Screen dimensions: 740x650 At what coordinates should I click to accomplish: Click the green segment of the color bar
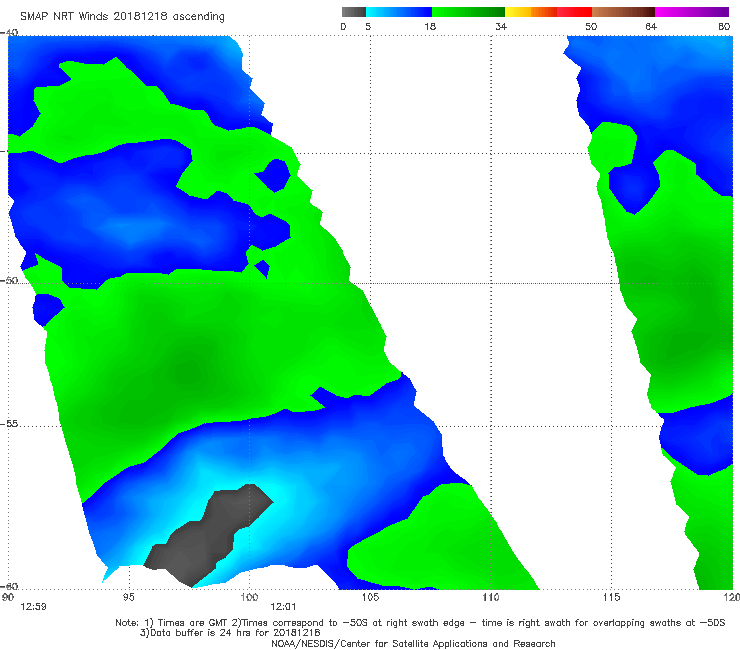click(x=468, y=12)
